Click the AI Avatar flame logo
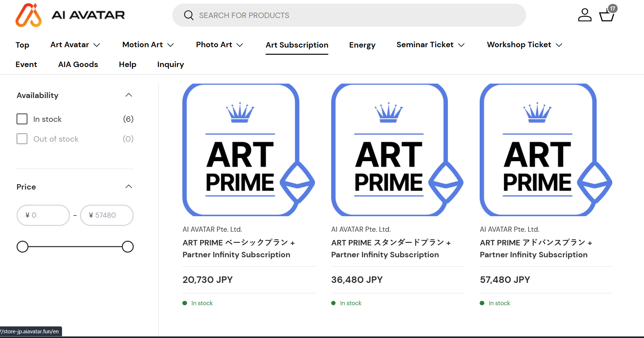 28,15
